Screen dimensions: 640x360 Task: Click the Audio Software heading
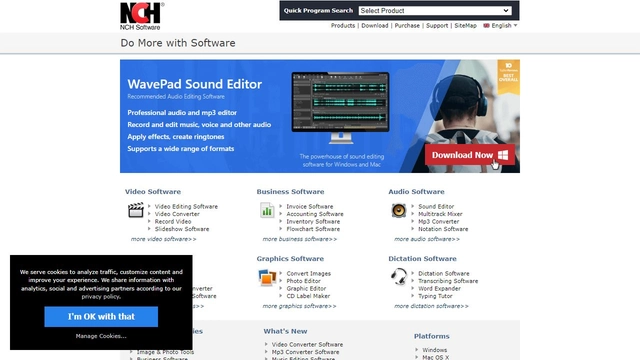pyautogui.click(x=416, y=191)
